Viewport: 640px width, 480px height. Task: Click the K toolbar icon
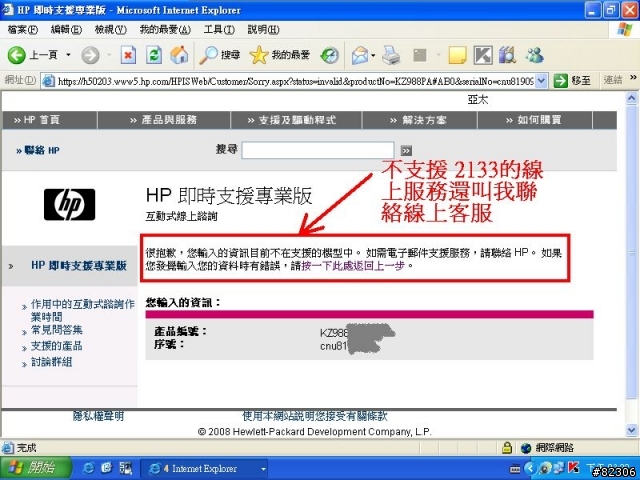483,55
